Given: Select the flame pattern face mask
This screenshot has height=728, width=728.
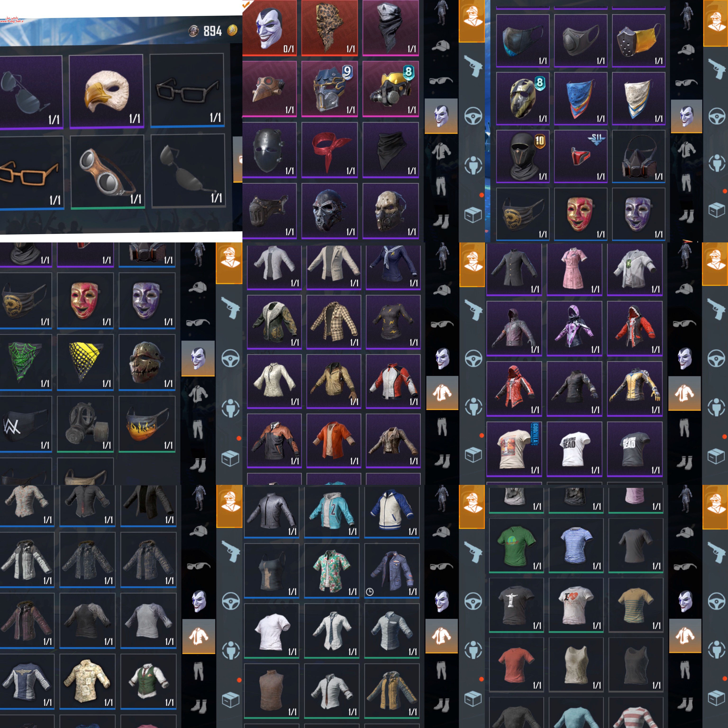Looking at the screenshot, I should pos(147,424).
